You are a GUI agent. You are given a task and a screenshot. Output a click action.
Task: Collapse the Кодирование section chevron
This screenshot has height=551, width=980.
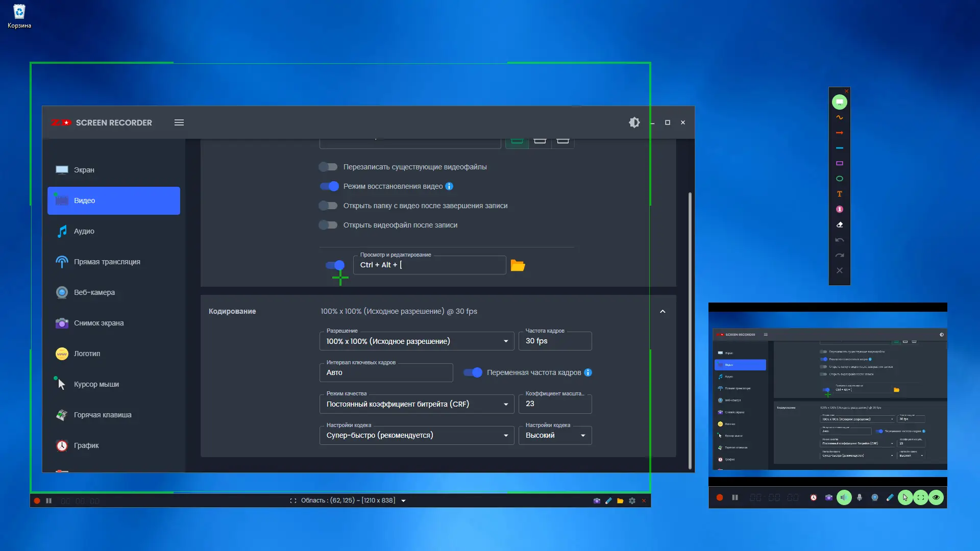[x=663, y=311]
